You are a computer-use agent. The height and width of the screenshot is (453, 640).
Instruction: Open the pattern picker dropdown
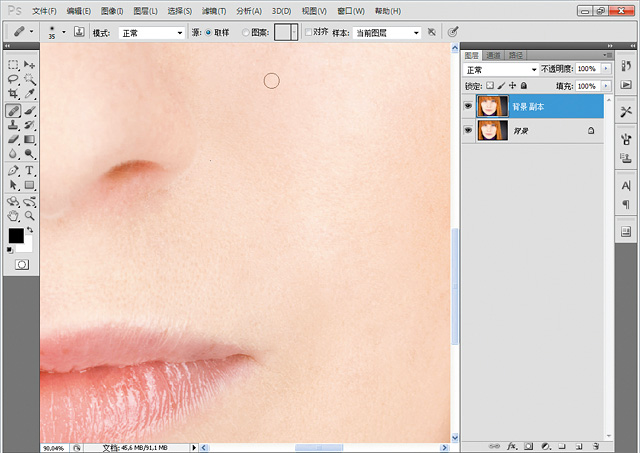294,32
